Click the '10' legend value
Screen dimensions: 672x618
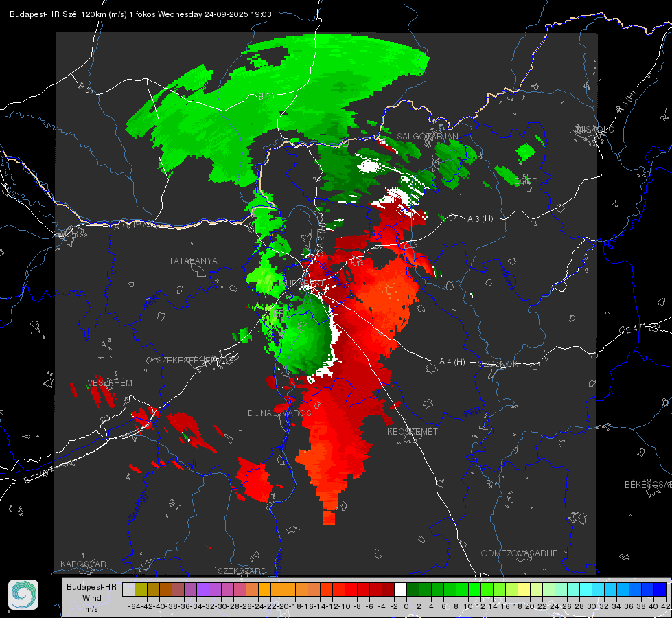click(x=468, y=606)
